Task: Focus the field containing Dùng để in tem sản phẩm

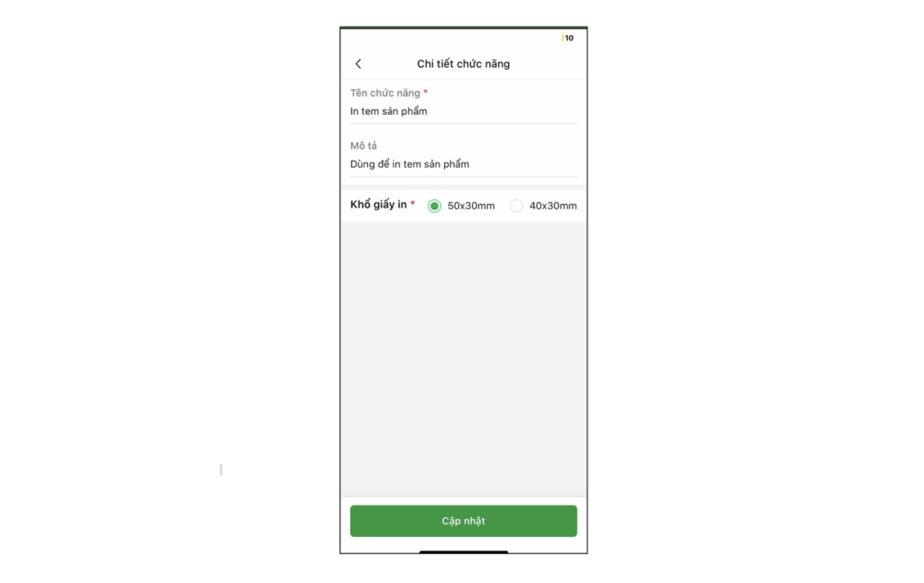Action: pos(463,164)
